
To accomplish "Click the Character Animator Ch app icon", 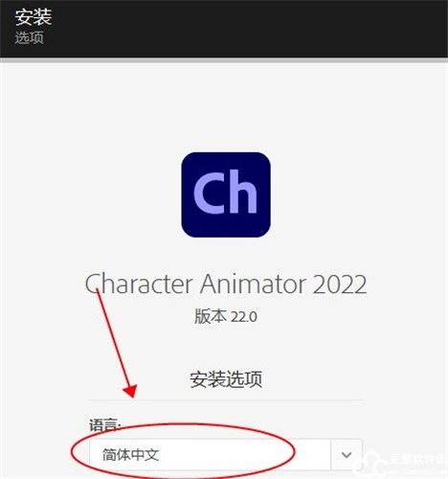I will coord(226,194).
